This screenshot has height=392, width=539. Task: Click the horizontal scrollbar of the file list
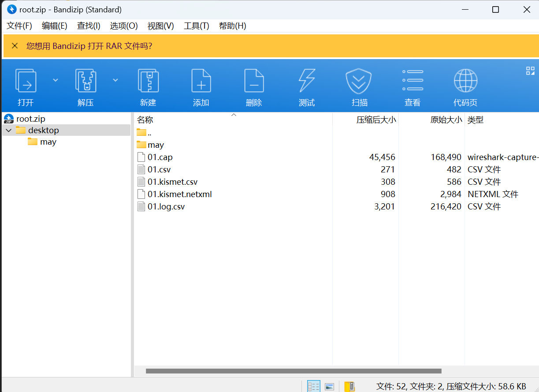click(294, 371)
